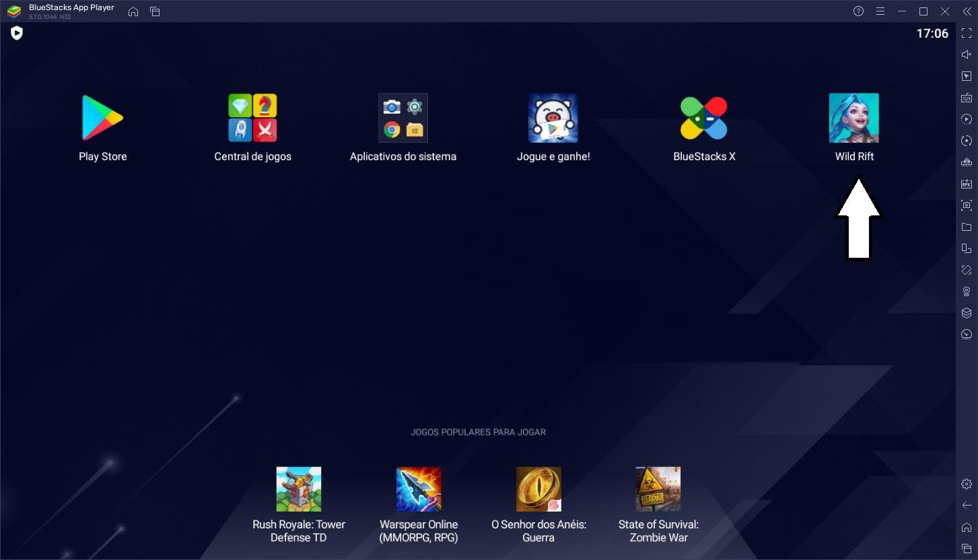
Task: Click the BlueStacks logo in title bar
Action: click(14, 11)
